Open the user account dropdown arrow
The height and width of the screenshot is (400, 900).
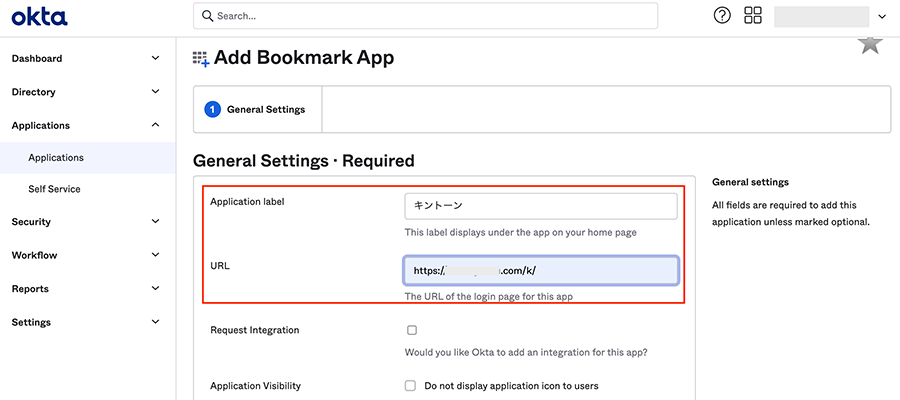(881, 17)
